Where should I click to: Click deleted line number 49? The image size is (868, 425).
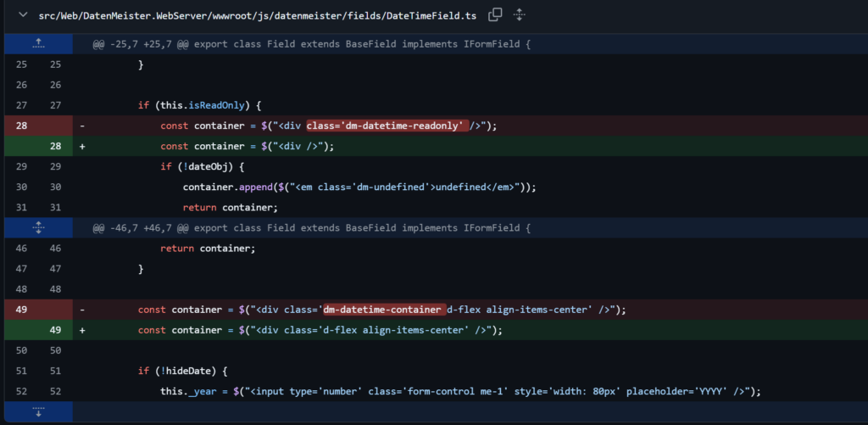click(21, 310)
